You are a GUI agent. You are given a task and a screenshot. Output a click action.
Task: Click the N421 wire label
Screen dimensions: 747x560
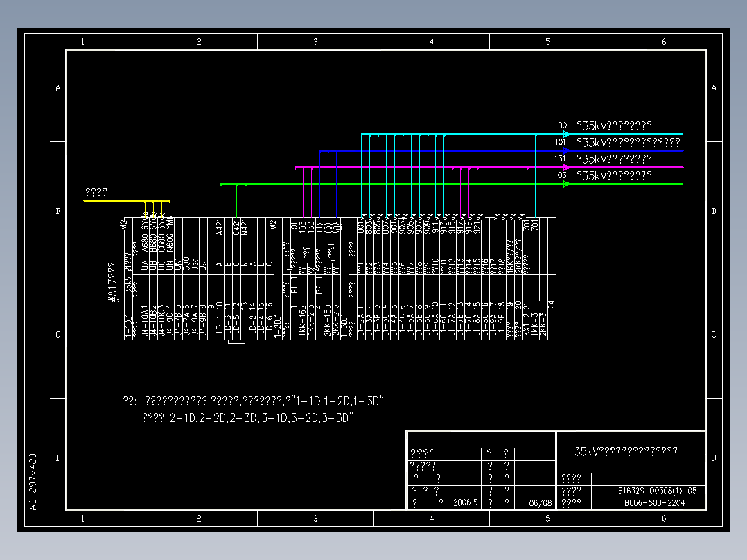[245, 227]
